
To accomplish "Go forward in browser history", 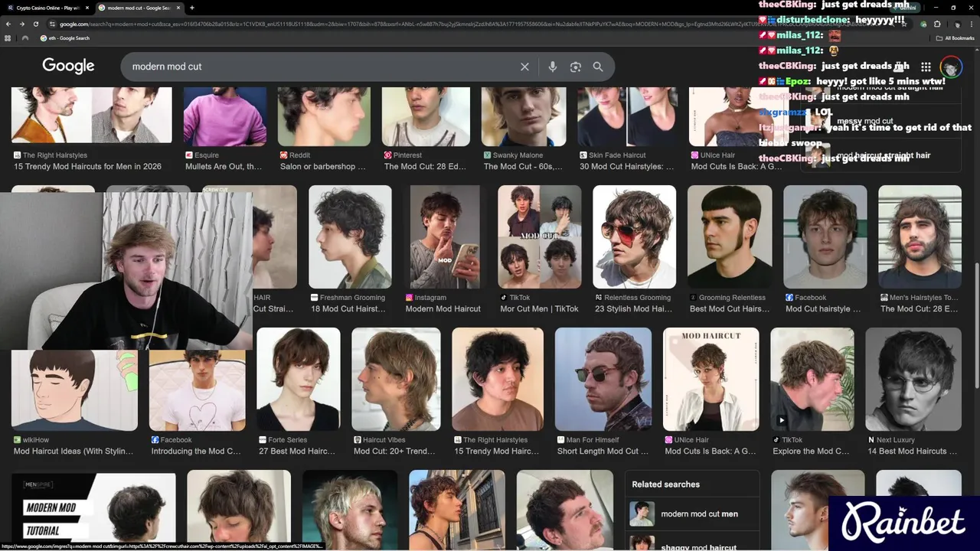I will coord(22,24).
